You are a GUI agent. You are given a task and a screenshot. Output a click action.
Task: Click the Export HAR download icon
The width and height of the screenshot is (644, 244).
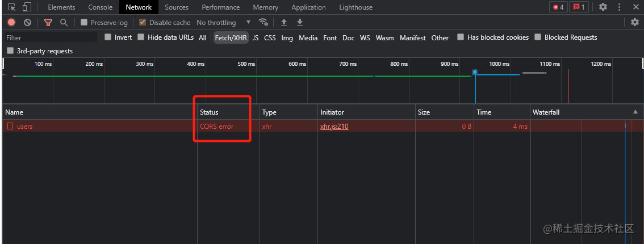[300, 22]
